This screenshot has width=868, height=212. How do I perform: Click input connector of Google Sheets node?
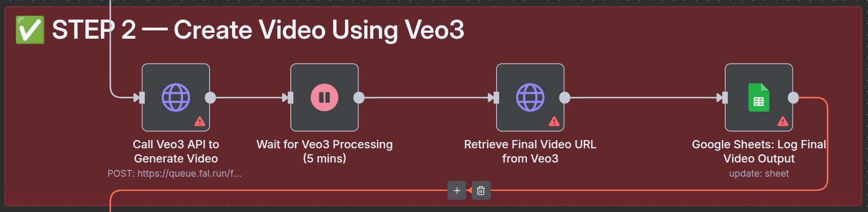tap(725, 98)
